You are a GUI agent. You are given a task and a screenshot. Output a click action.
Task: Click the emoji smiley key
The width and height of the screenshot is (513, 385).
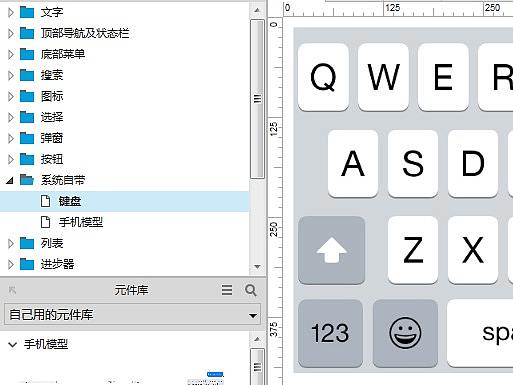[x=405, y=333]
